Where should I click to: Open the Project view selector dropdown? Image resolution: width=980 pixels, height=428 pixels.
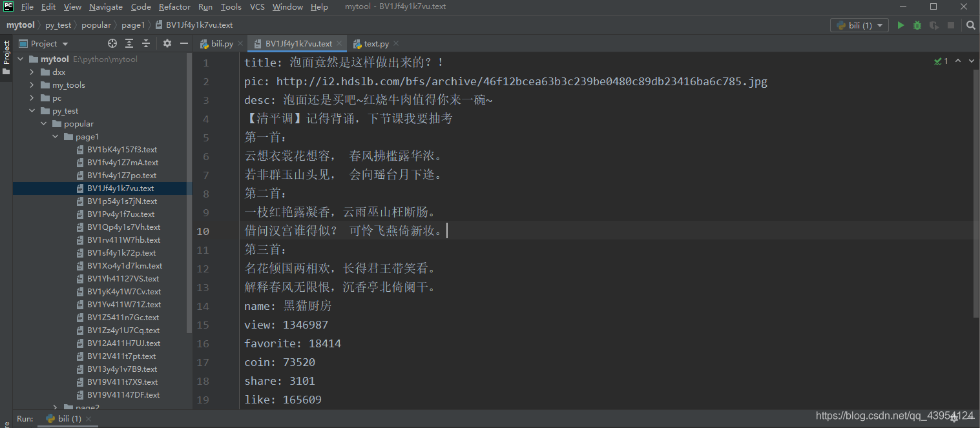pos(43,43)
